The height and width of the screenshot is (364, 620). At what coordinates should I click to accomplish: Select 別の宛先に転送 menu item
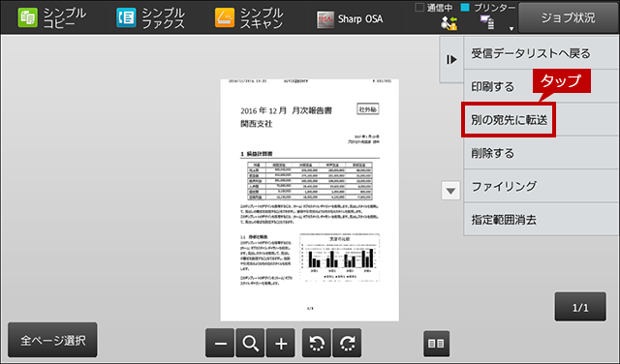[509, 120]
